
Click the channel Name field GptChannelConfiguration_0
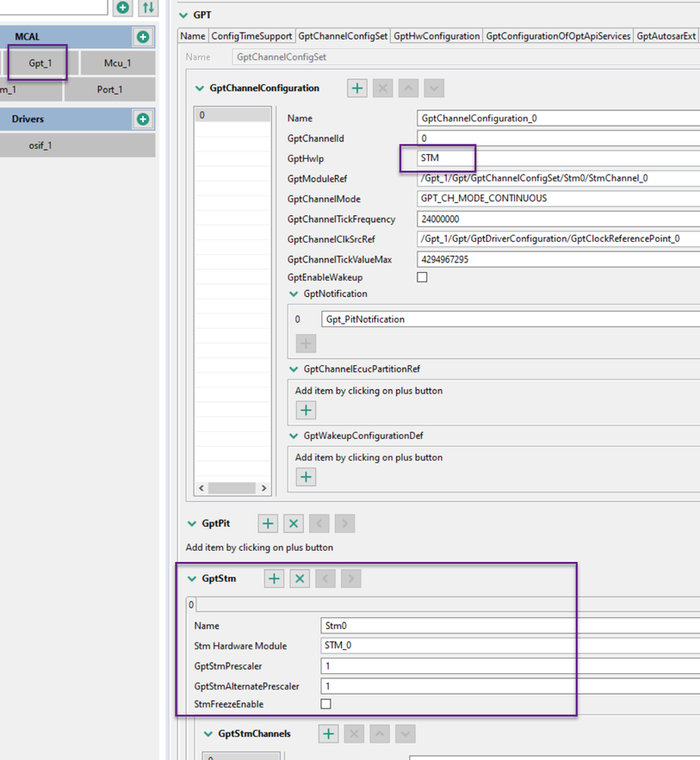[x=558, y=118]
